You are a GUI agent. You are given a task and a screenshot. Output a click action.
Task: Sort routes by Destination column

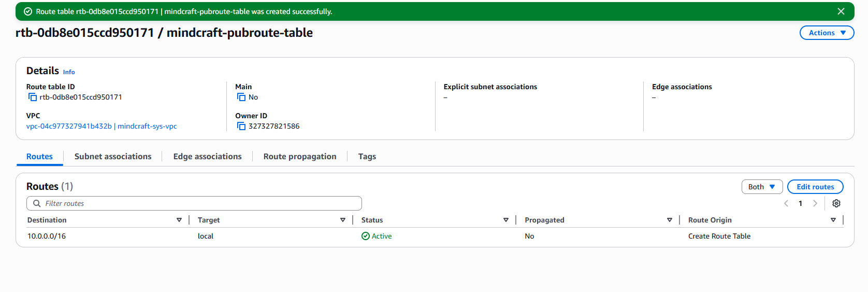pyautogui.click(x=179, y=220)
